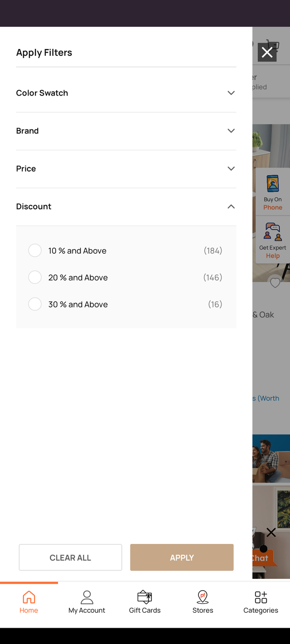Image resolution: width=290 pixels, height=644 pixels.
Task: Open the Buy On Phone icon
Action: click(273, 184)
